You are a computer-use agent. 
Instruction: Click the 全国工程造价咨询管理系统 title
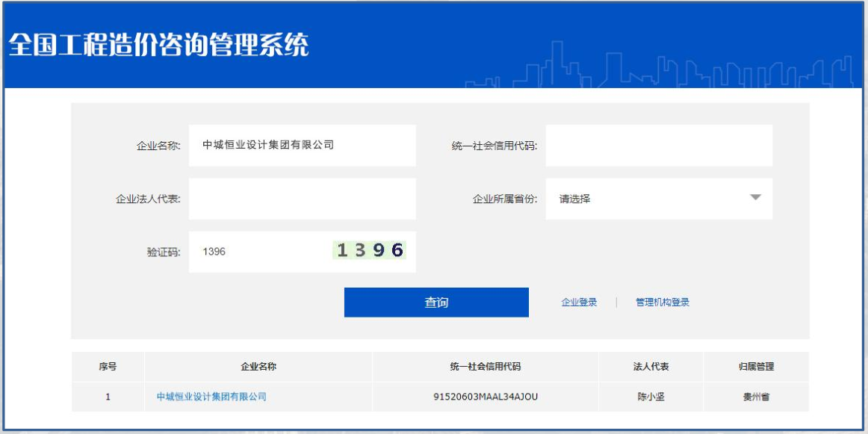tap(158, 45)
